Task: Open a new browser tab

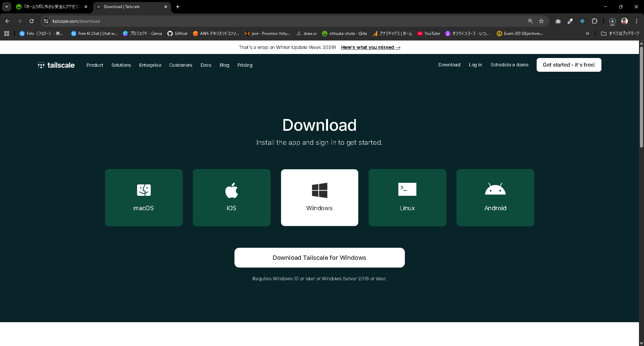Action: pos(178,7)
